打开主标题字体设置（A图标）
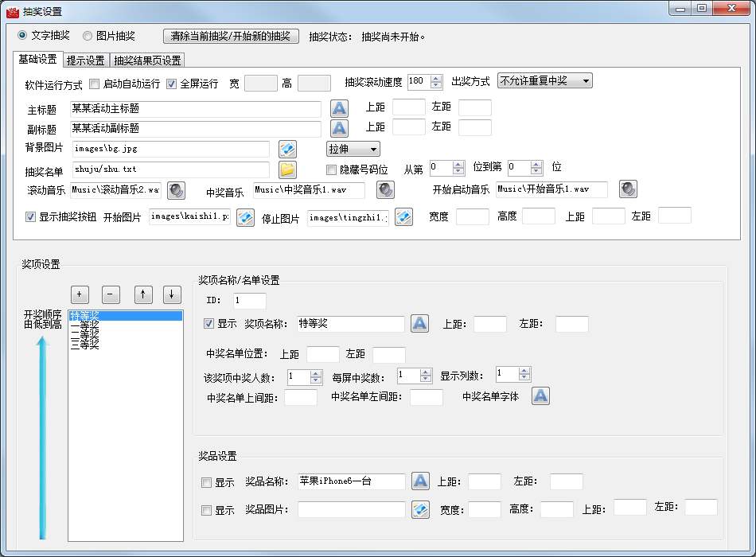Screen dimensions: 756x557 click(x=341, y=107)
